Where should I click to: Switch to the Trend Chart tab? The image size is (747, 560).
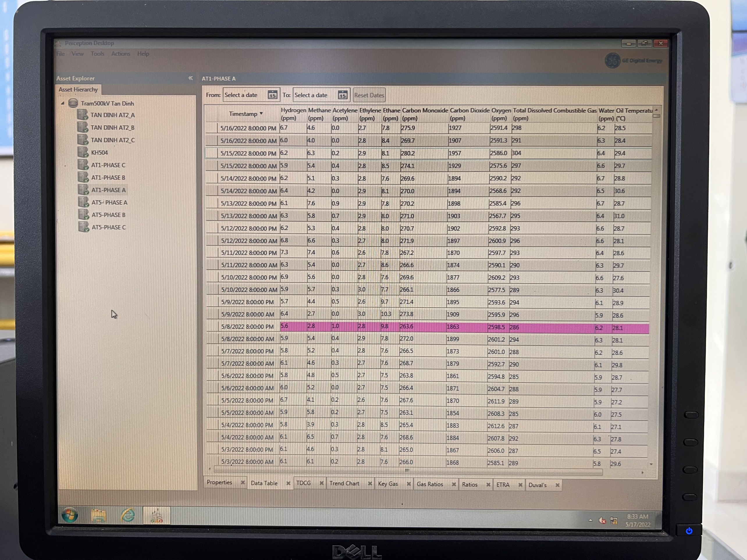(x=344, y=483)
